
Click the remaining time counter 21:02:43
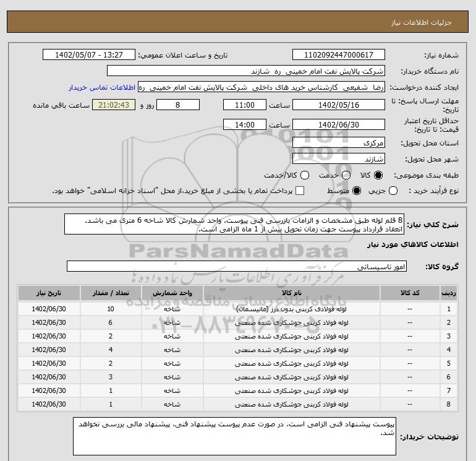pyautogui.click(x=114, y=105)
